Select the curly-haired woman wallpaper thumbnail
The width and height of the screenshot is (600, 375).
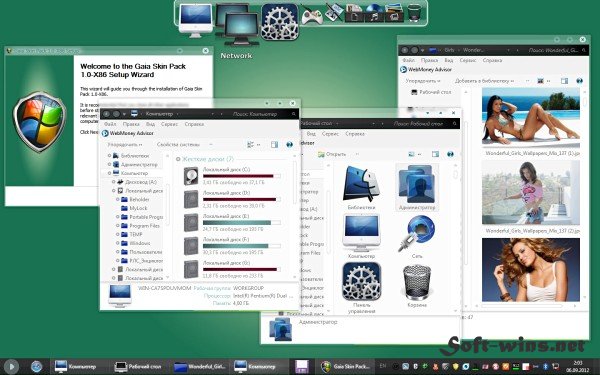tap(531, 269)
